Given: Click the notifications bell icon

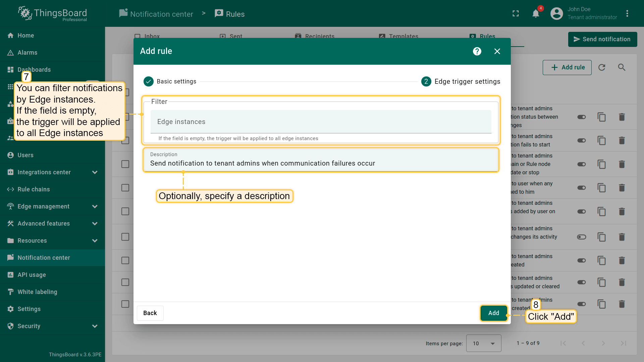Looking at the screenshot, I should [x=536, y=14].
